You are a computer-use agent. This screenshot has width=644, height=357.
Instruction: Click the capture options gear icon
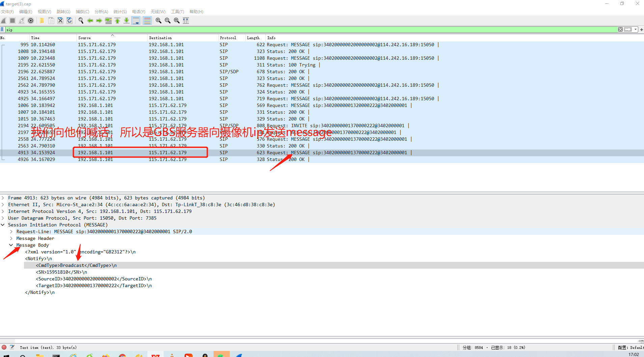click(x=31, y=21)
